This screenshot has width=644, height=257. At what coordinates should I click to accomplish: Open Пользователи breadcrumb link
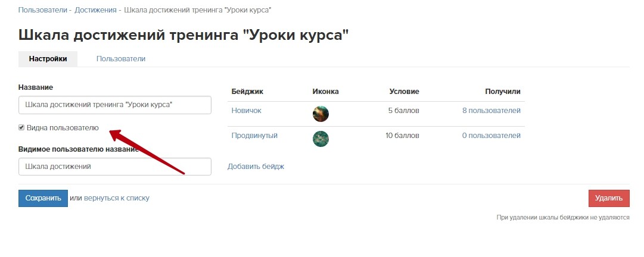tap(43, 10)
